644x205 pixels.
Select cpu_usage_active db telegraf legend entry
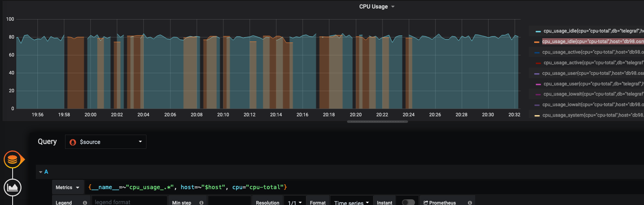[594, 63]
